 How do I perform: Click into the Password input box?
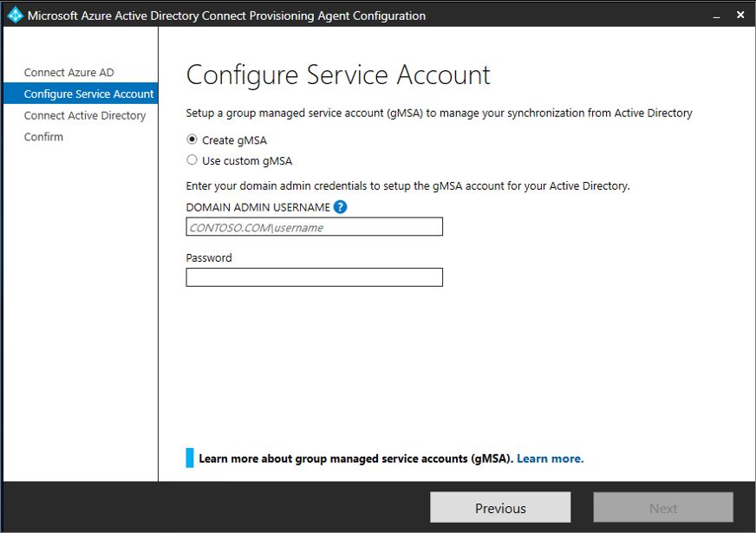point(314,277)
